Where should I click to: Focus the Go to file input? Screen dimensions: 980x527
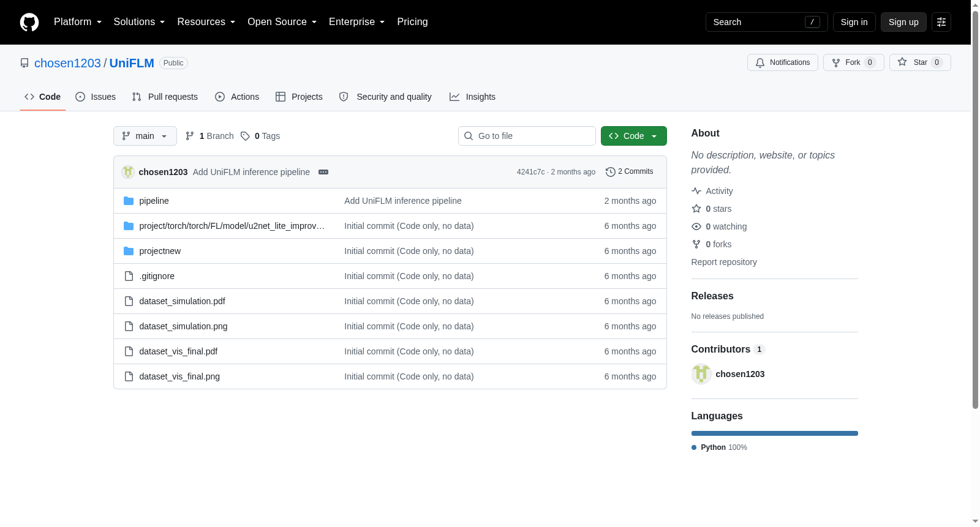(527, 136)
